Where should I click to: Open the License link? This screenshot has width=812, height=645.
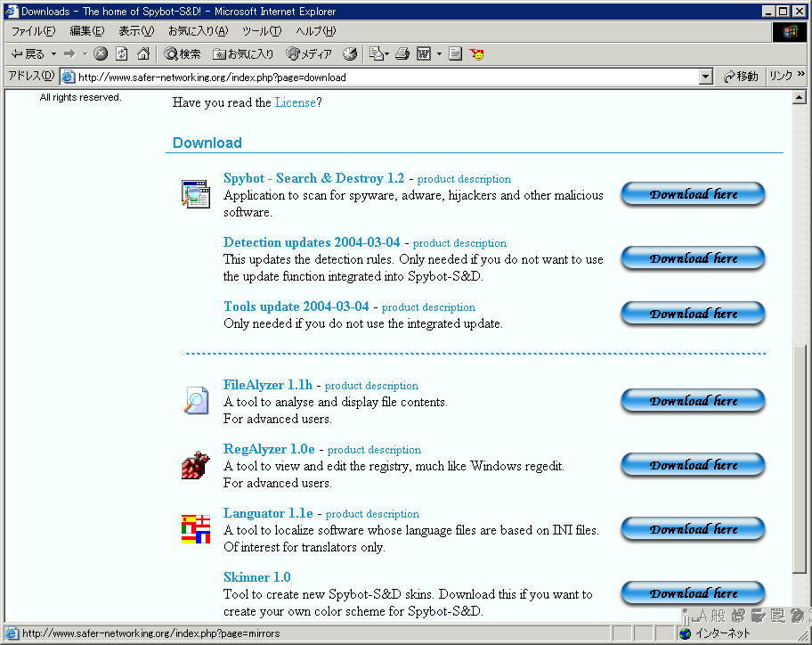tap(295, 102)
